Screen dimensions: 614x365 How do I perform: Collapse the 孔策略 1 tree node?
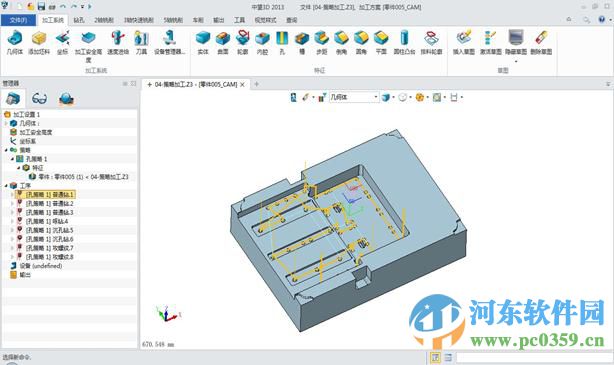tap(13, 159)
